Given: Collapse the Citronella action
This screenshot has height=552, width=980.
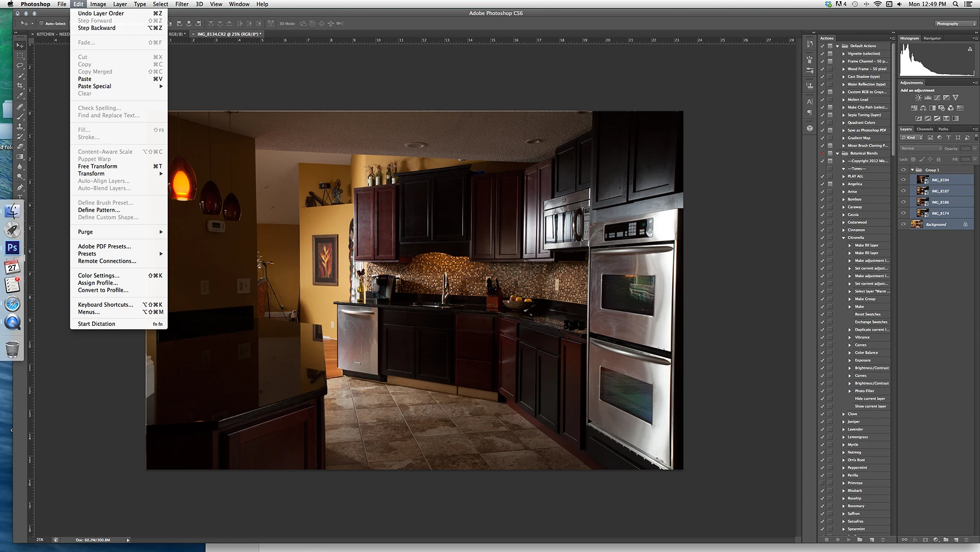Looking at the screenshot, I should tap(844, 238).
